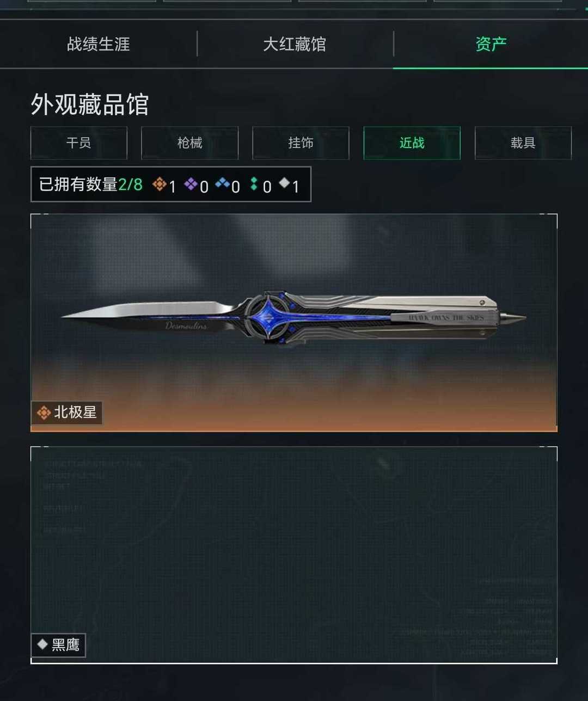Open the 黑鹰 melee skin card
The height and width of the screenshot is (701, 588).
[294, 555]
